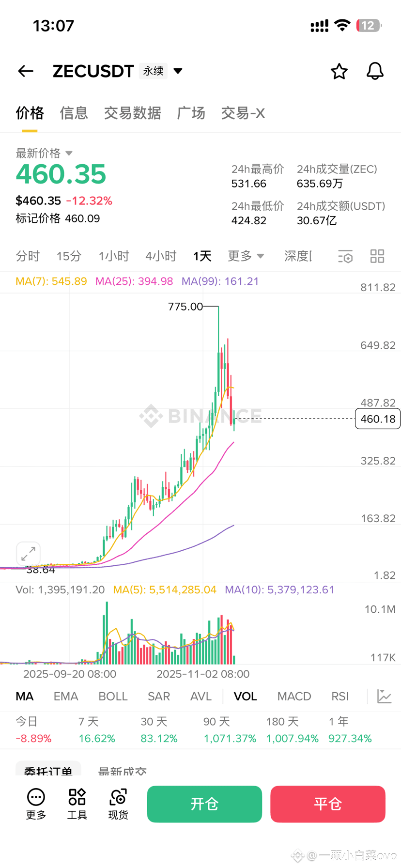Check the battery indicator in status bar

[369, 25]
